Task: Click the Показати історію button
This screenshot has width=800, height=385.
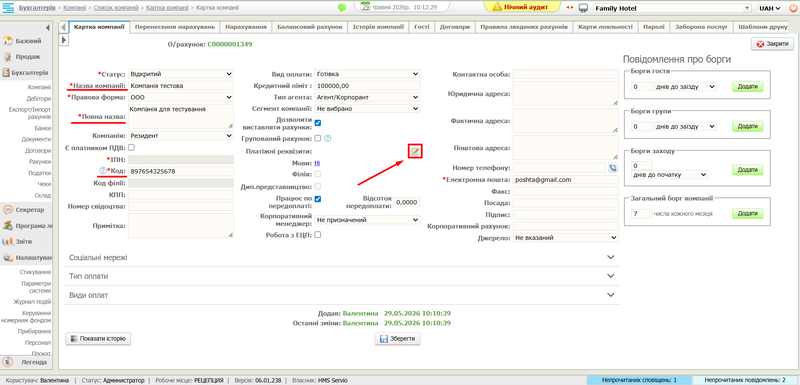Action: point(98,338)
